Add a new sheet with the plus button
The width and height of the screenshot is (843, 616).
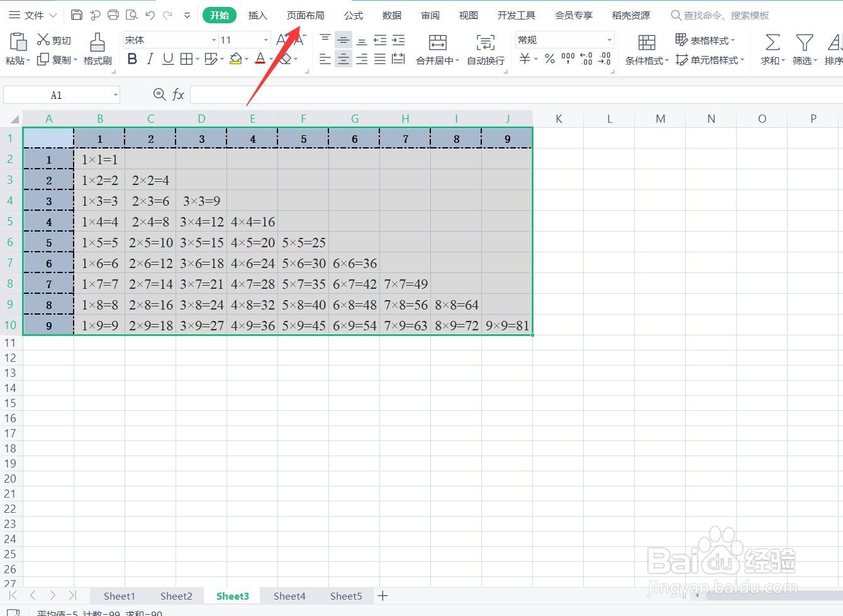382,595
